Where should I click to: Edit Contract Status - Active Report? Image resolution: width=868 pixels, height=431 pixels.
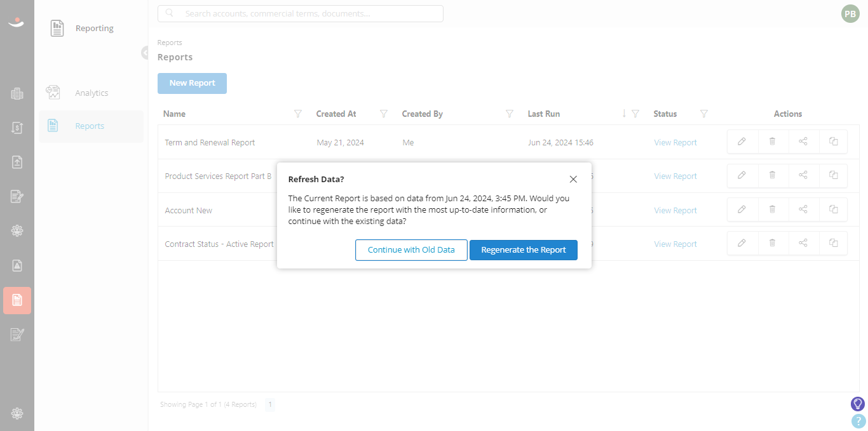[742, 243]
